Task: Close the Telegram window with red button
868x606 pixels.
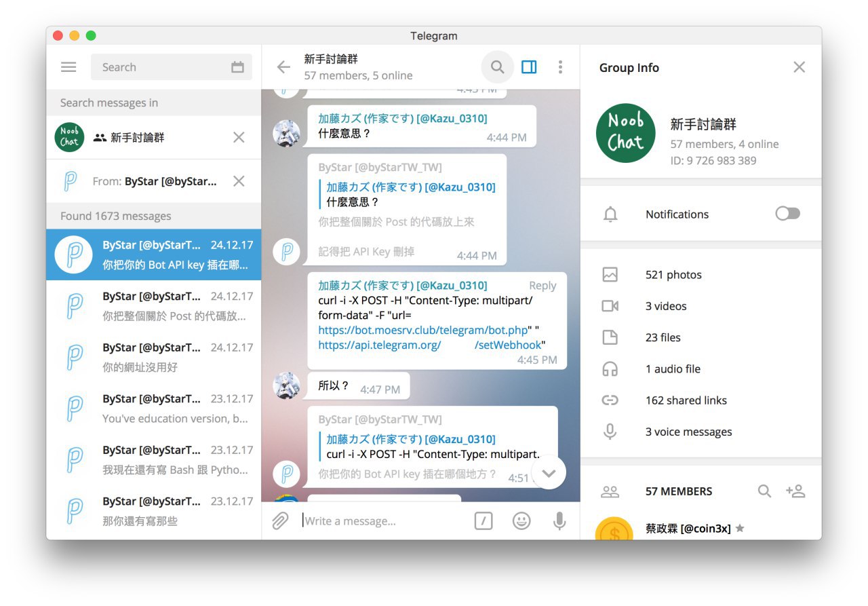Action: [x=58, y=36]
